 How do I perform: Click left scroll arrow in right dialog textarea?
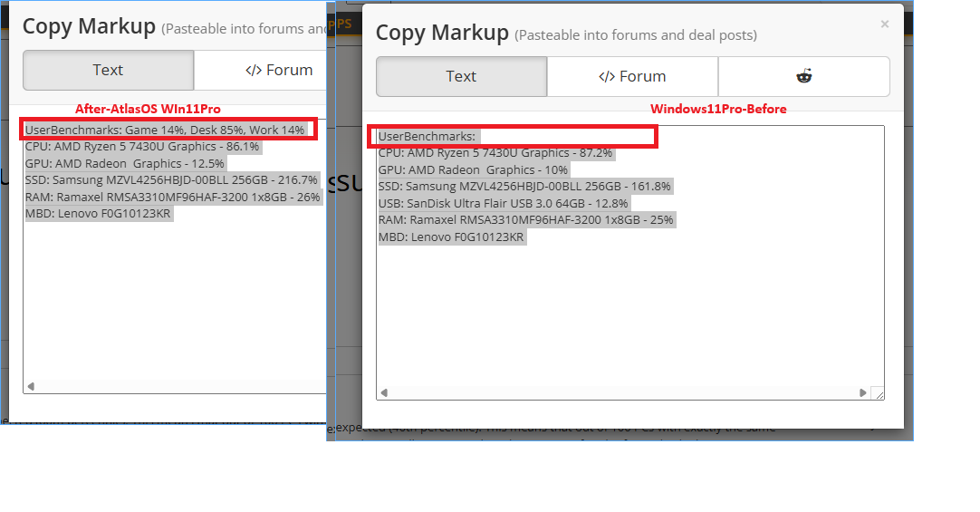click(x=384, y=392)
